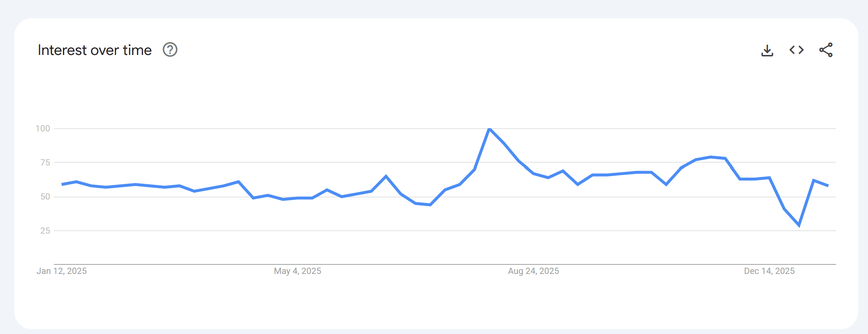Viewport: 868px width, 334px height.
Task: Click the last data point of the line
Action: 828,186
